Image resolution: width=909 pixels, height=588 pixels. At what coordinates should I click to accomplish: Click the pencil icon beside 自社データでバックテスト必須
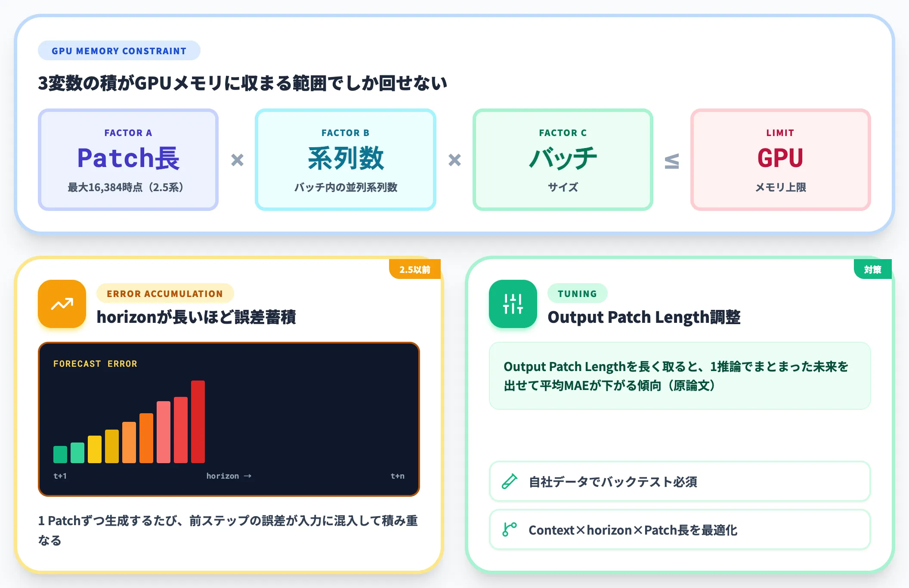coord(510,481)
